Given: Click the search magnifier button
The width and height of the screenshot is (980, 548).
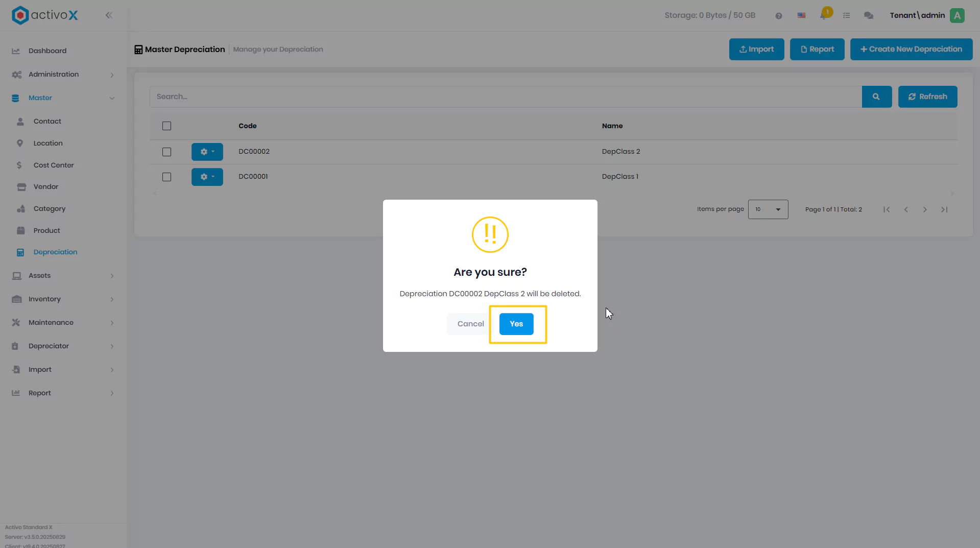Looking at the screenshot, I should point(876,97).
